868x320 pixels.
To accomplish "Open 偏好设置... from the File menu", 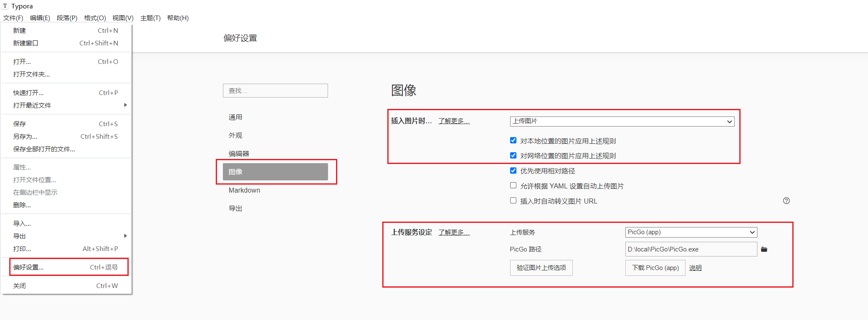I will click(66, 267).
